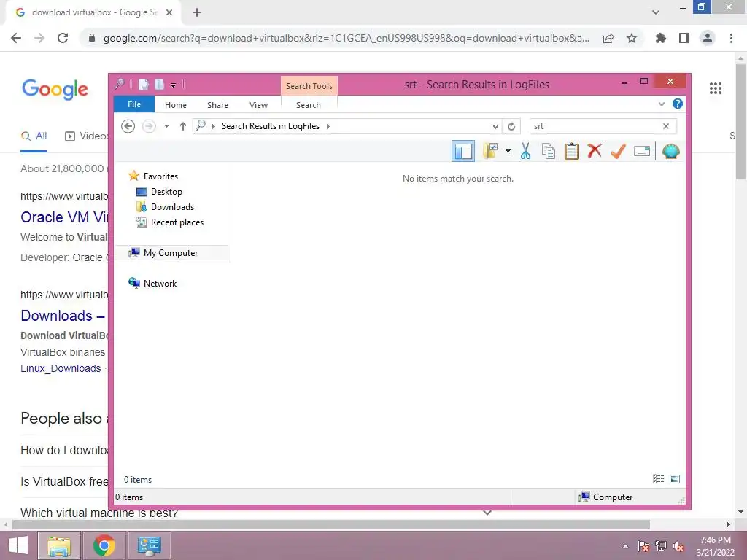Open the folder options dropdown arrow
This screenshot has width=747, height=560.
pos(508,151)
